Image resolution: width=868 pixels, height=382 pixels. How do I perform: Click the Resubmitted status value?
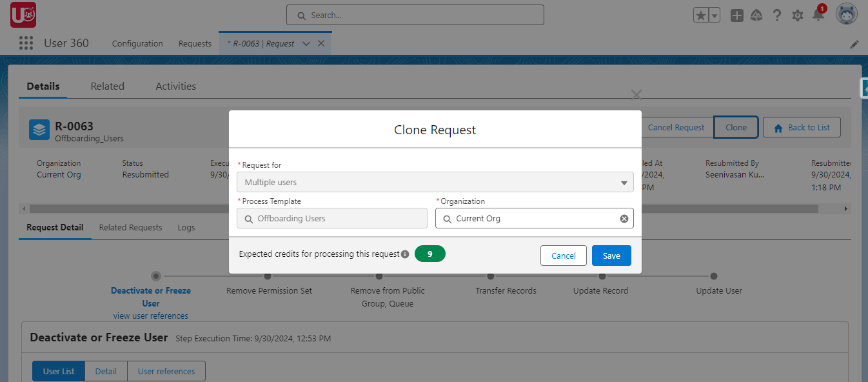tap(145, 174)
